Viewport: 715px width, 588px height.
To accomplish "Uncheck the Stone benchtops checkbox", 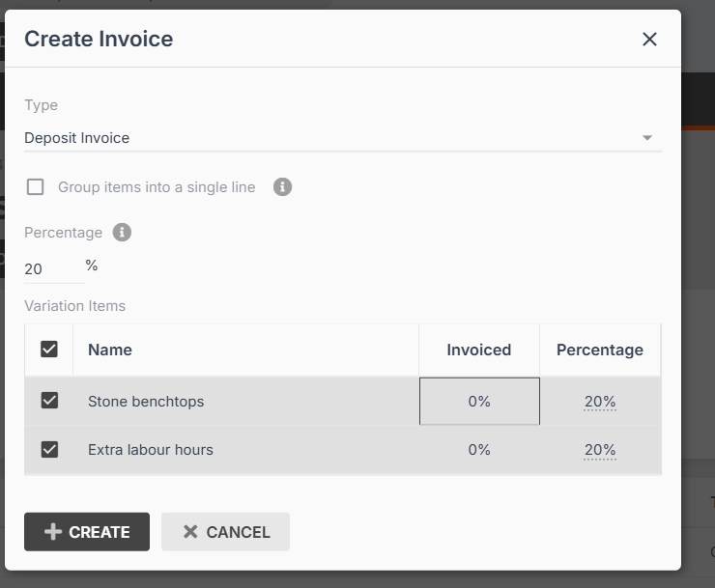I will point(49,401).
